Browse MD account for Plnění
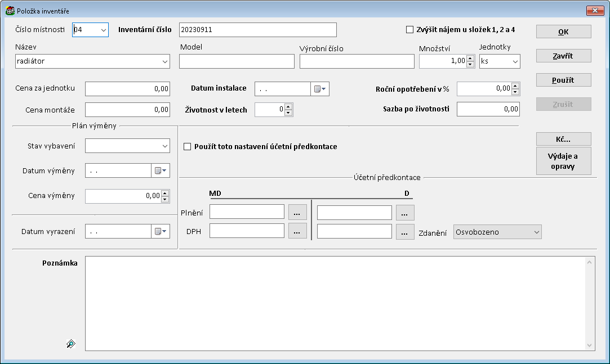 click(x=297, y=212)
